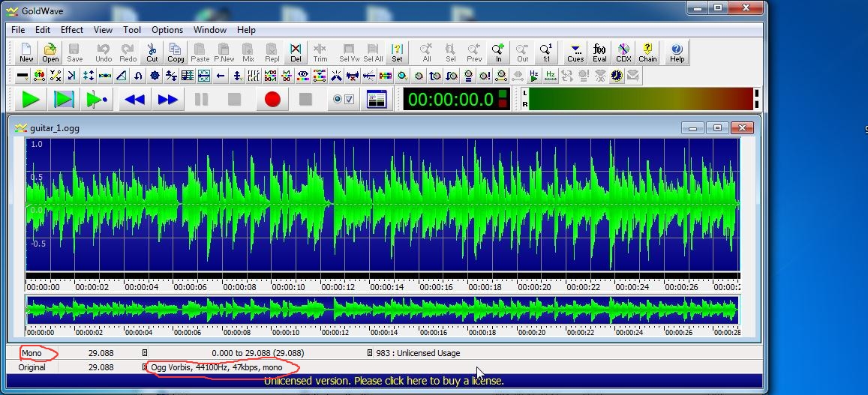Open the Cues point list
The width and height of the screenshot is (868, 395).
575,53
